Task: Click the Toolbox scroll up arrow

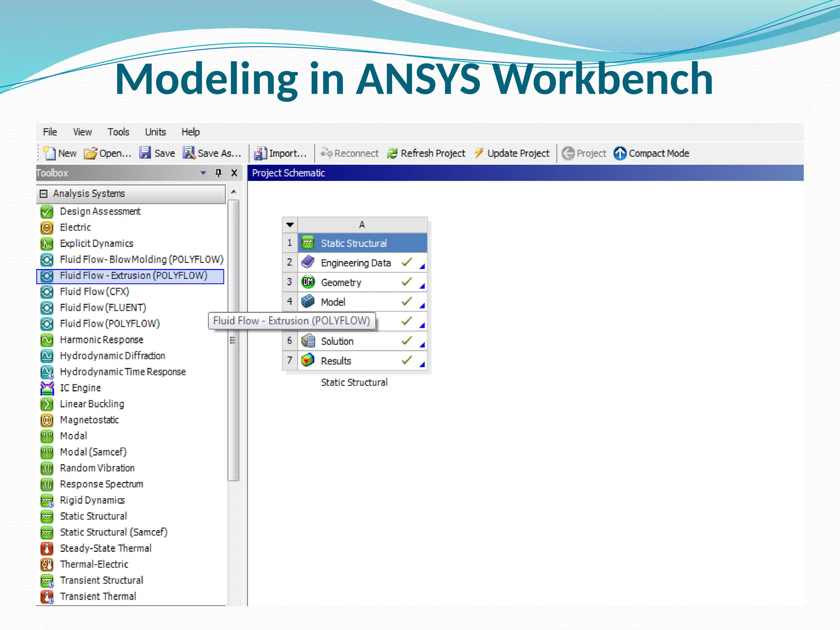Action: (x=233, y=192)
